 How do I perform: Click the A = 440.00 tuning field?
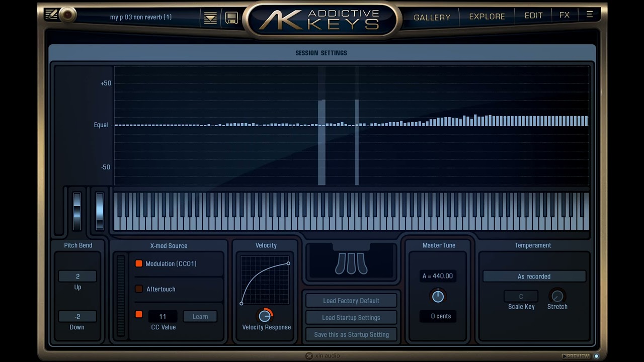click(438, 276)
